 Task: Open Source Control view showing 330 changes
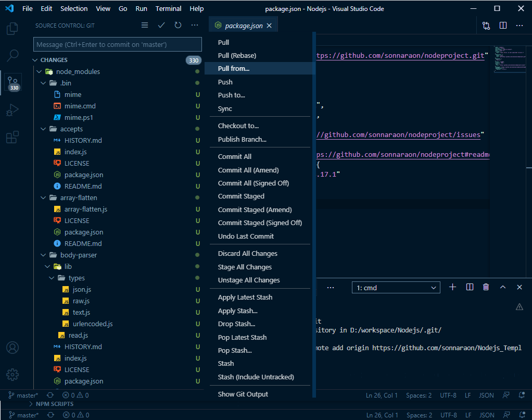click(13, 83)
